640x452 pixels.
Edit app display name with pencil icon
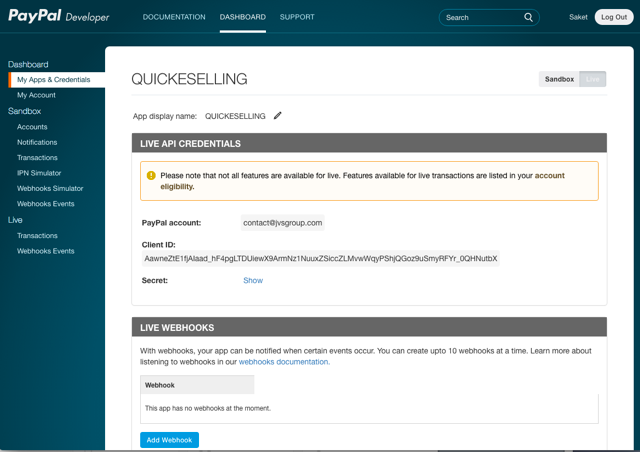point(278,116)
